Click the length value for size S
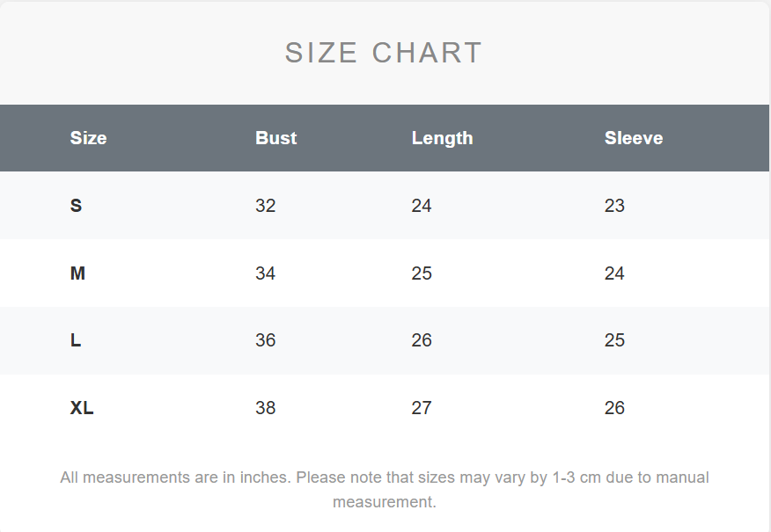This screenshot has height=532, width=771. tap(422, 206)
